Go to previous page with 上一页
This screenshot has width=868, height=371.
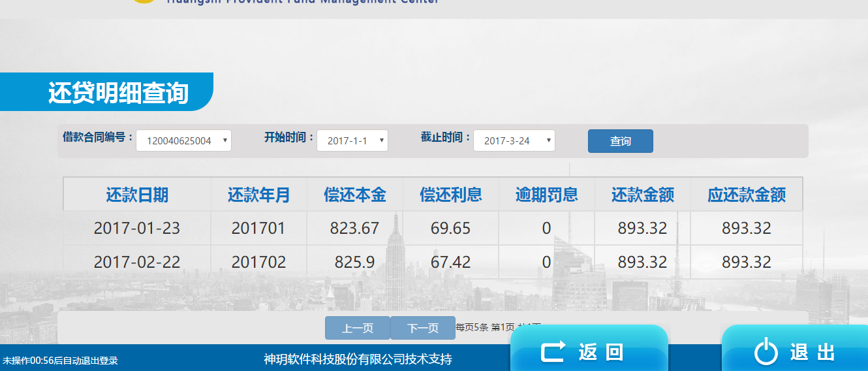(x=358, y=328)
